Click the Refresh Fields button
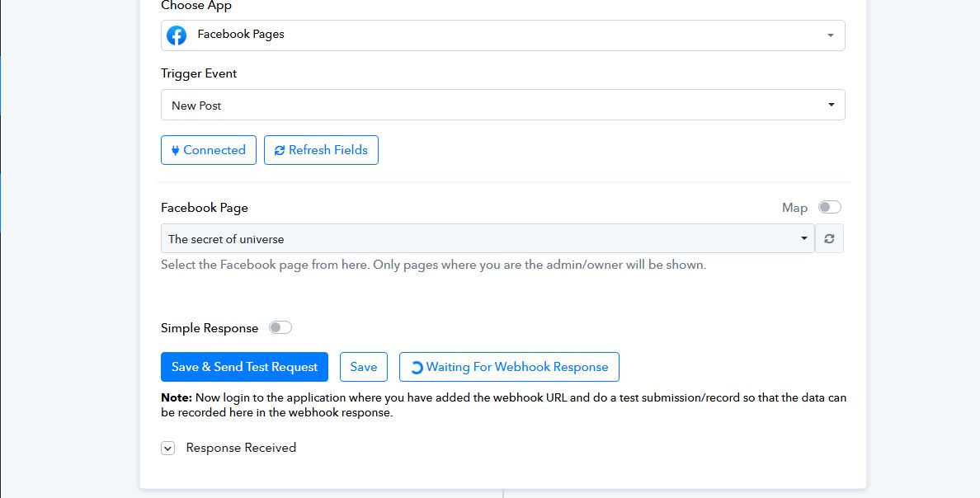Screen dimensions: 980x498 pos(321,150)
